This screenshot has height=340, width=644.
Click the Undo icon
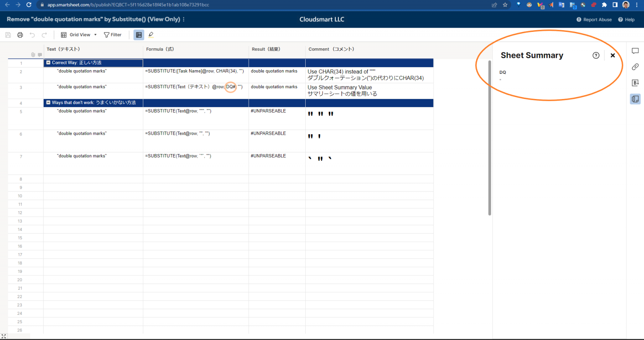pos(32,34)
